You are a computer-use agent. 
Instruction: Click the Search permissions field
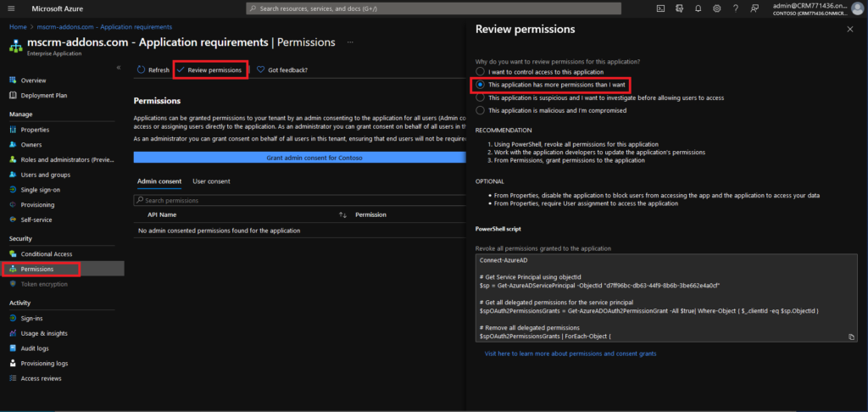(x=299, y=200)
